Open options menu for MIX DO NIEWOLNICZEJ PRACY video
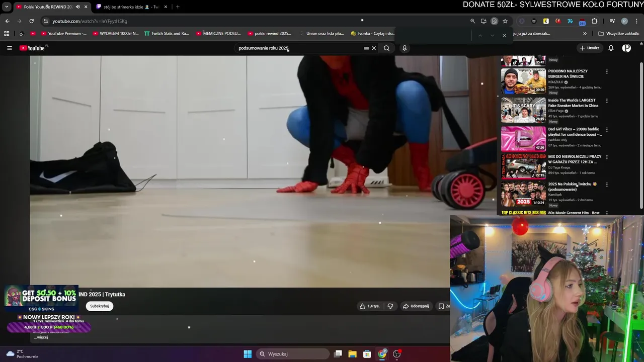 607,157
